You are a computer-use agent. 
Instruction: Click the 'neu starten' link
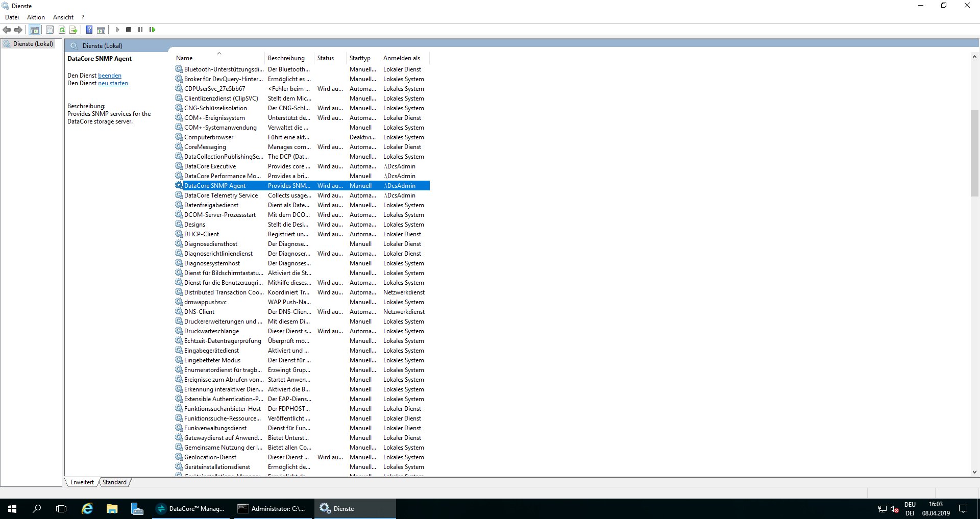click(x=113, y=83)
